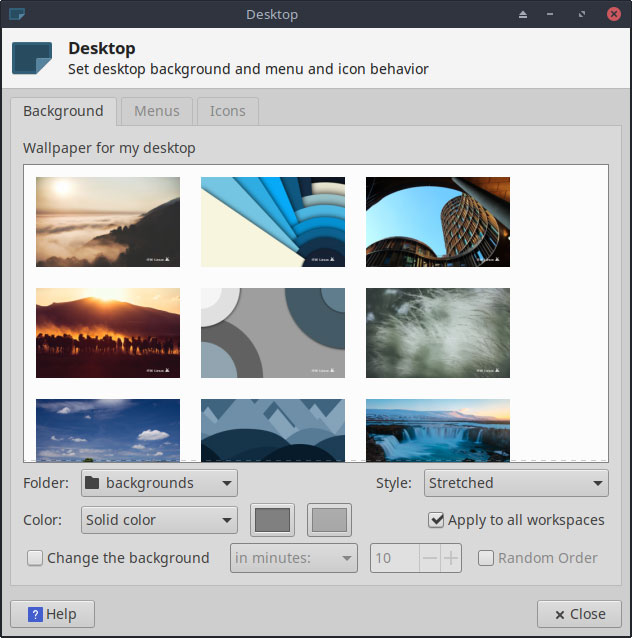Image resolution: width=632 pixels, height=638 pixels.
Task: Open the in minutes dropdown
Action: tap(294, 558)
